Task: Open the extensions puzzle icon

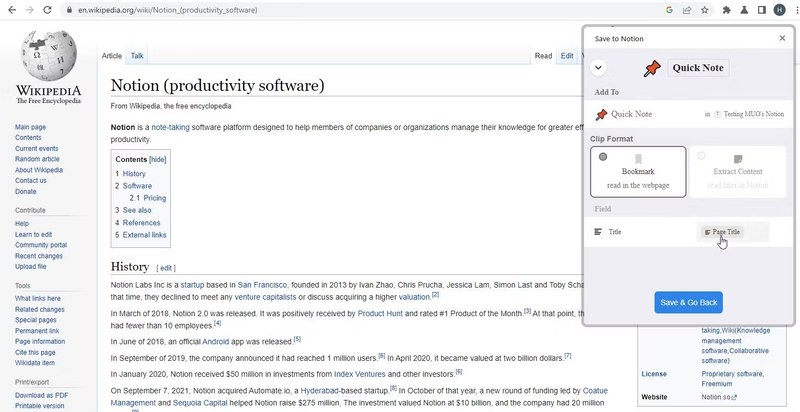Action: tap(727, 10)
